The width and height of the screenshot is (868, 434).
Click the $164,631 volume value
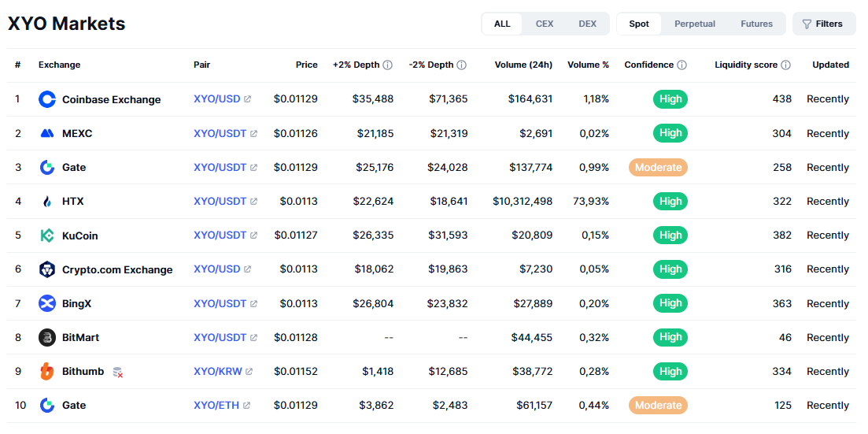point(530,99)
